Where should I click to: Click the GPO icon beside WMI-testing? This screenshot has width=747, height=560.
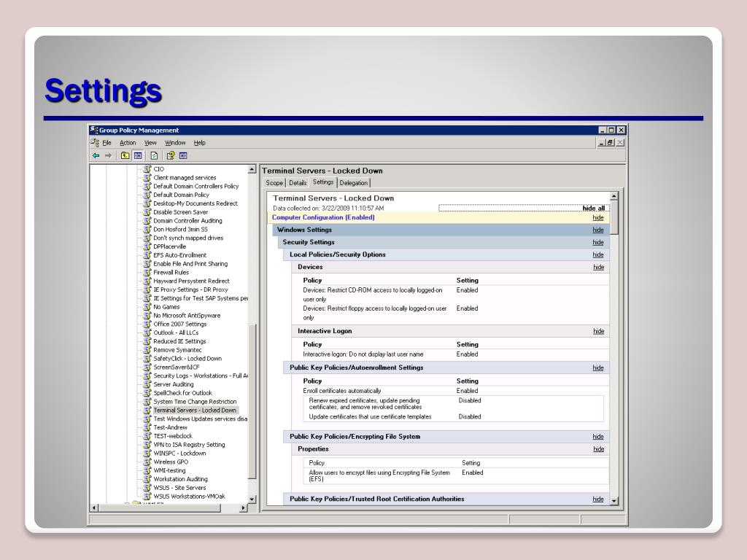[x=147, y=470]
